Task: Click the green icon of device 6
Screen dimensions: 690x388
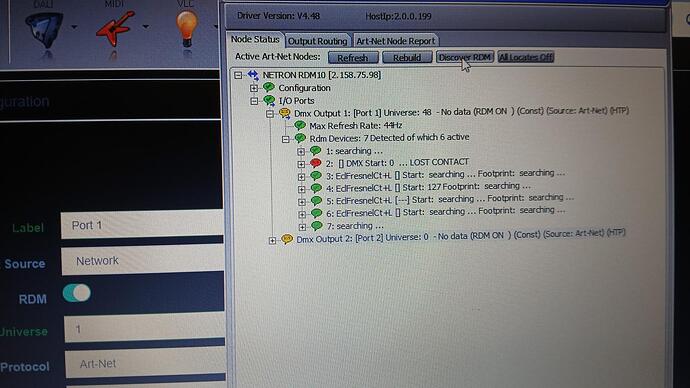Action: (316, 213)
